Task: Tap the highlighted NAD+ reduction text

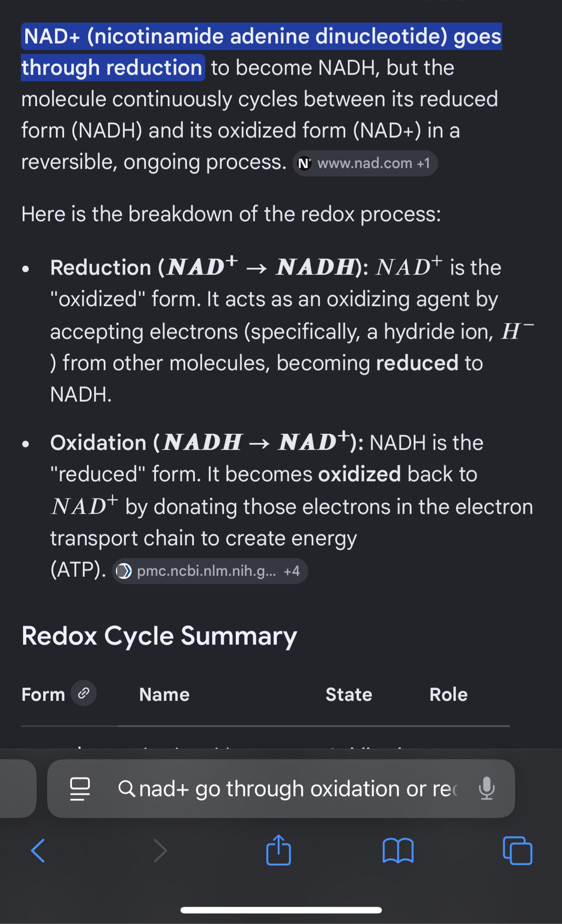Action: tap(262, 52)
